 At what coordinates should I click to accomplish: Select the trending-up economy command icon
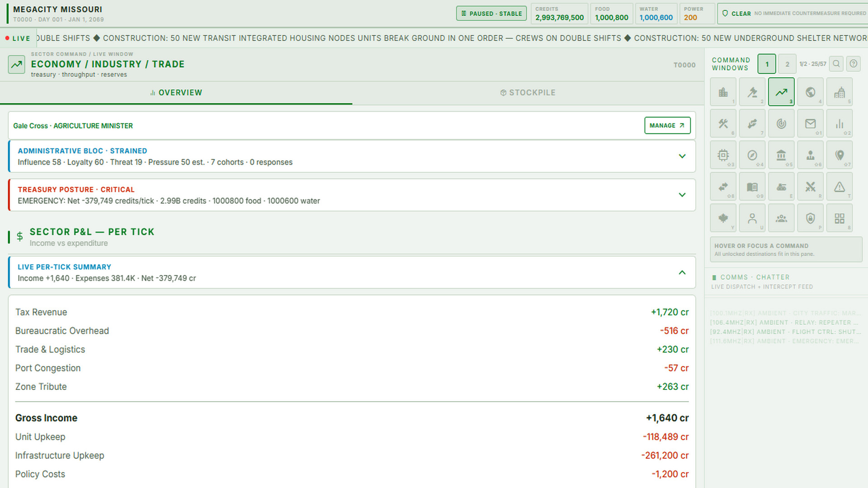click(x=781, y=92)
